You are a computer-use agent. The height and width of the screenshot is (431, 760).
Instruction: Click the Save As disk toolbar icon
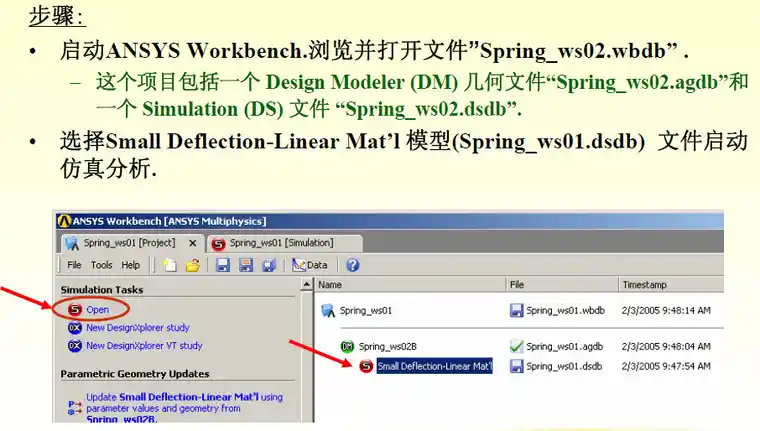click(x=246, y=265)
